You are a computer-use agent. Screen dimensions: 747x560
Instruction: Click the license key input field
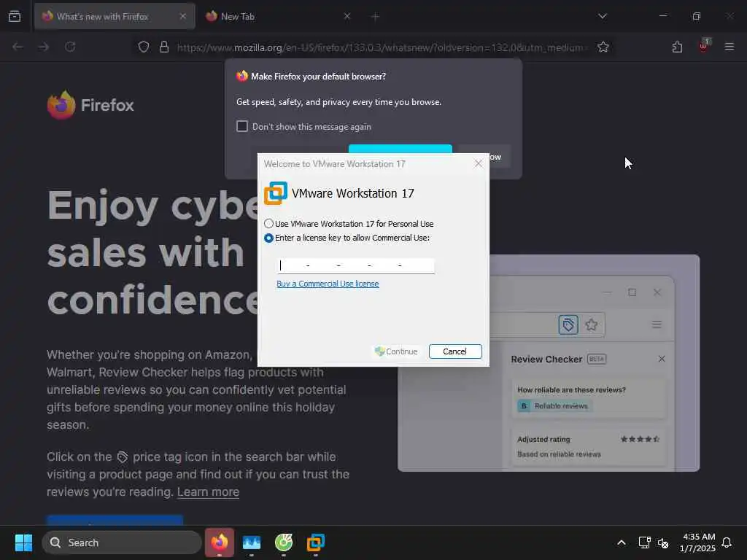[355, 265]
